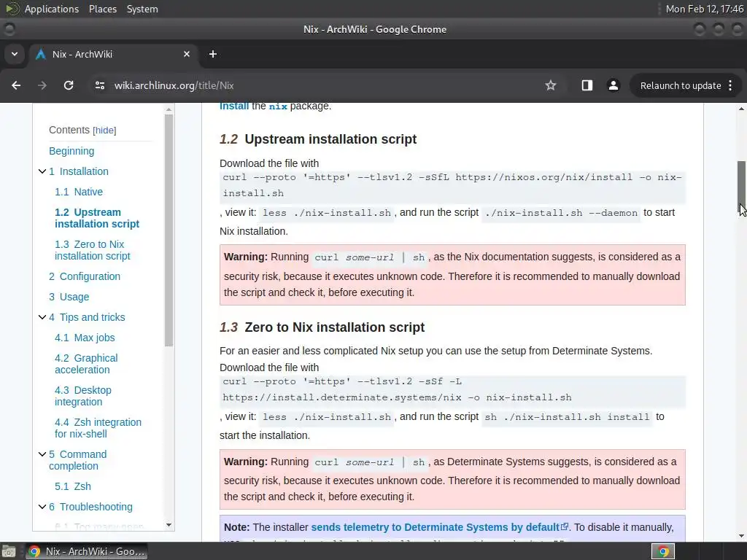Viewport: 747px width, 560px height.
Task: Open the Chrome three-dot menu
Action: 730,85
